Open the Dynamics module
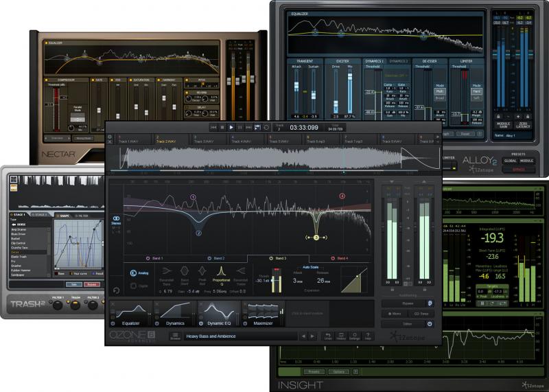The width and height of the screenshot is (549, 392). pos(175,314)
